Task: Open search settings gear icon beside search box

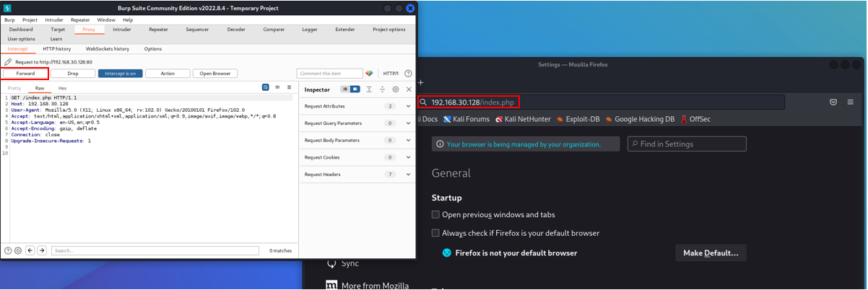Action: [18, 250]
